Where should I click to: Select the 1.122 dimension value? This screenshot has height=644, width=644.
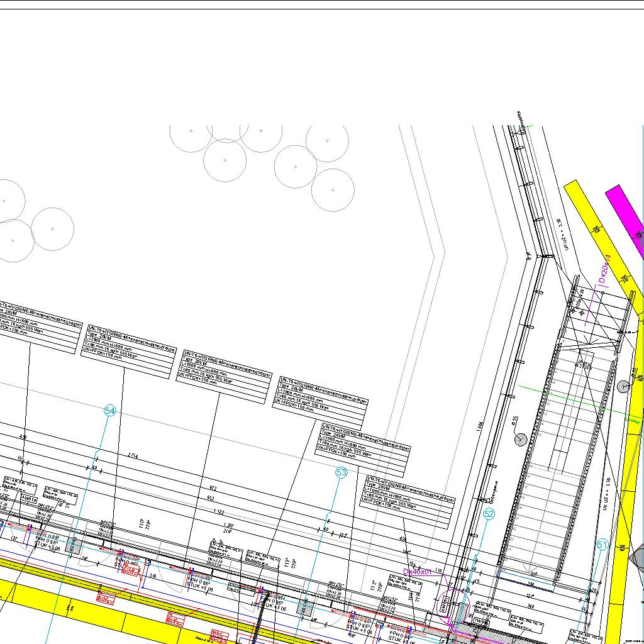point(218,512)
